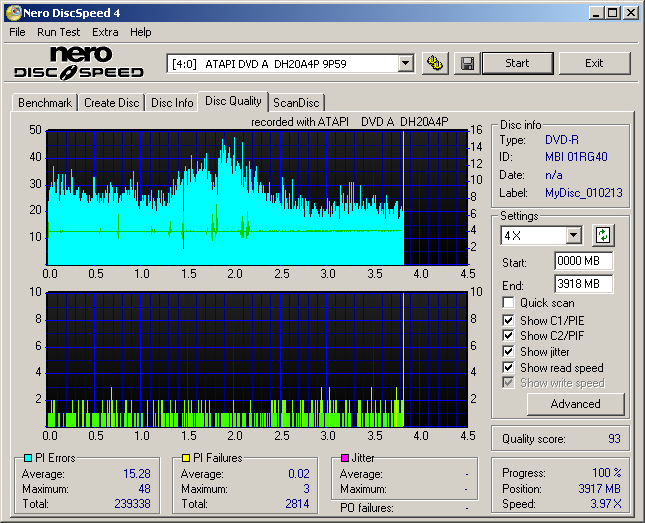Open the drive selection dropdown
Image resolution: width=645 pixels, height=523 pixels.
click(x=406, y=63)
